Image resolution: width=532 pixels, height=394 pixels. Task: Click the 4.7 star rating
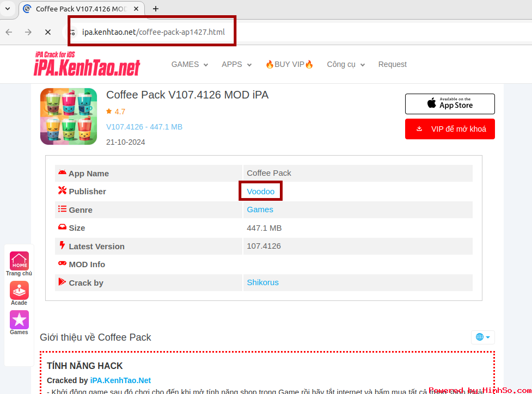click(x=115, y=112)
